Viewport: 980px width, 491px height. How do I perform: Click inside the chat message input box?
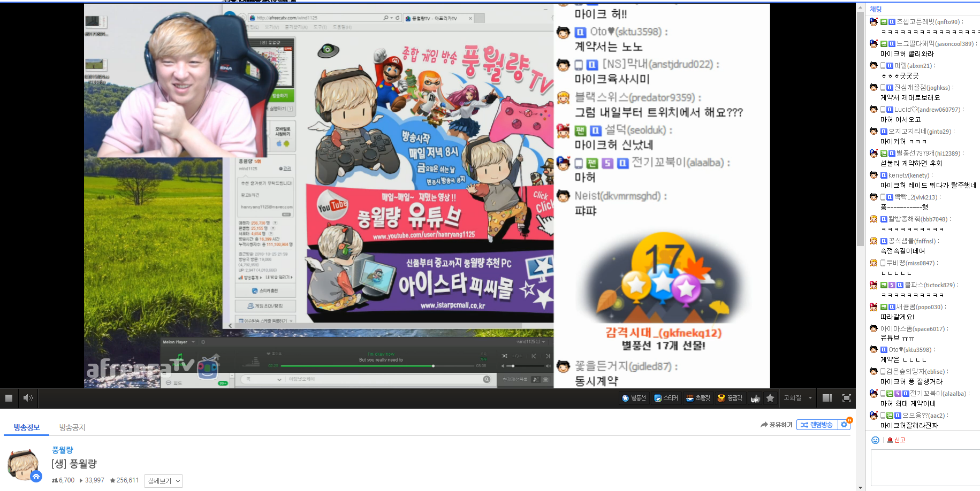tap(925, 467)
